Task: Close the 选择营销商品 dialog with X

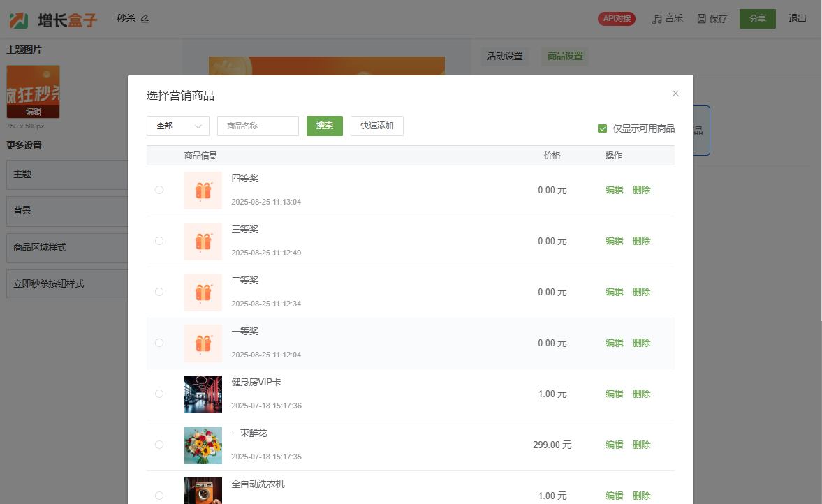Action: (x=675, y=94)
